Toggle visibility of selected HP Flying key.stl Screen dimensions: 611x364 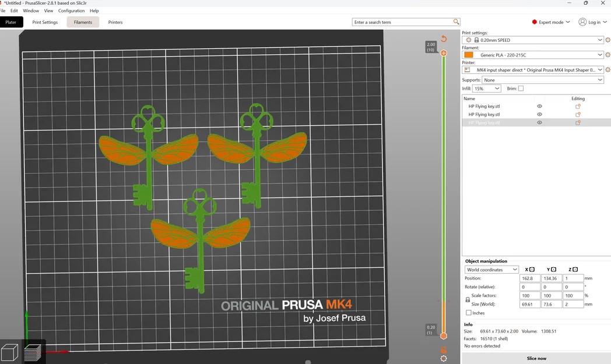point(539,123)
